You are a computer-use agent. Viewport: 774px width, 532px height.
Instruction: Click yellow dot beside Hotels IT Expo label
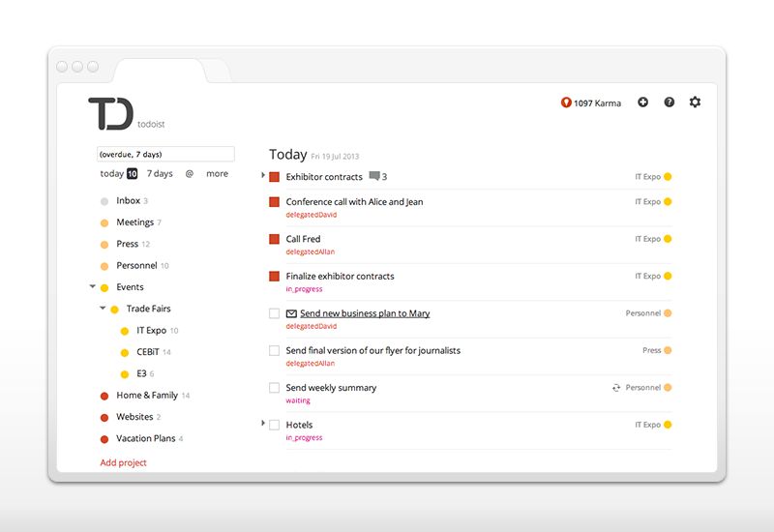(x=668, y=425)
